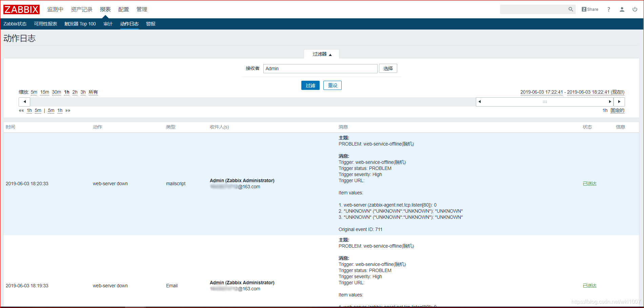Click Original event ID: 711 text
Viewport: 644px width, 308px height.
point(360,229)
